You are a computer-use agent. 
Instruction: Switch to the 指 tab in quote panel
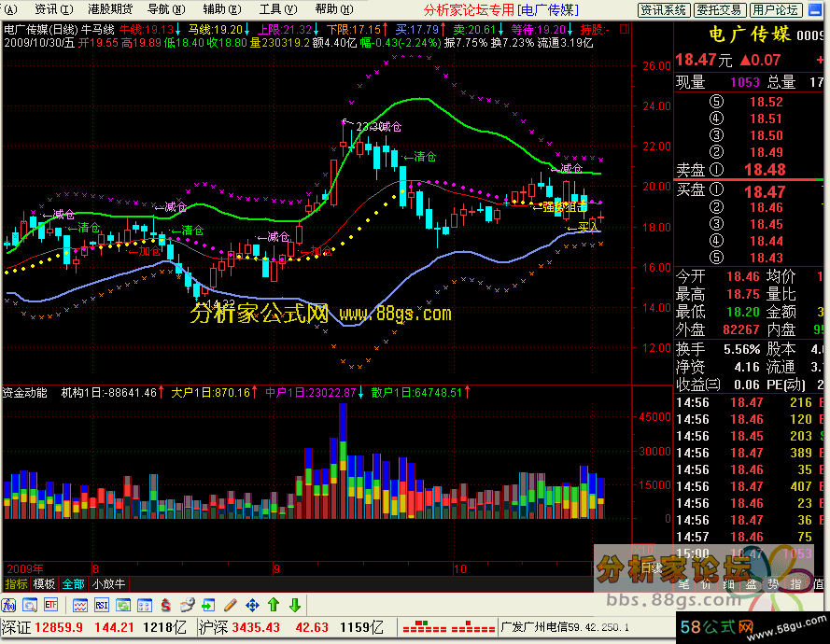click(x=795, y=584)
